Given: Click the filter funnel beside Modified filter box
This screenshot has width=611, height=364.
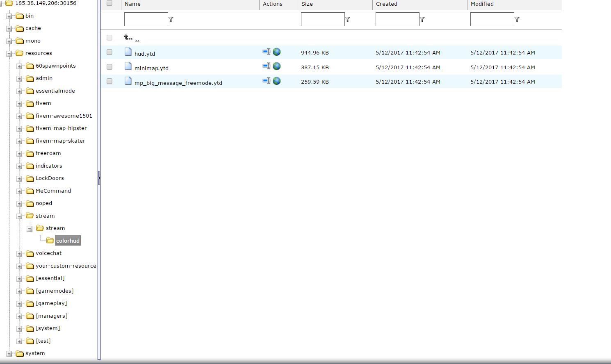Looking at the screenshot, I should click(517, 19).
